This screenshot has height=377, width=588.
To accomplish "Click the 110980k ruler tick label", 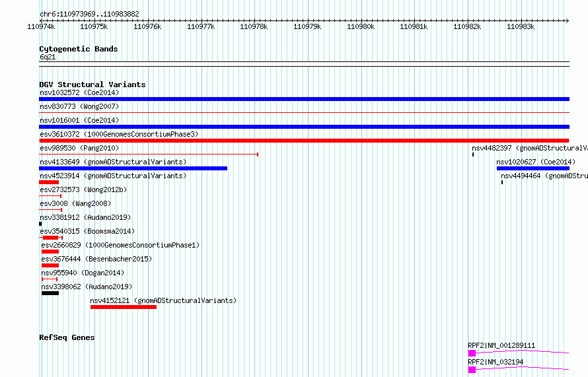I will pos(361,26).
